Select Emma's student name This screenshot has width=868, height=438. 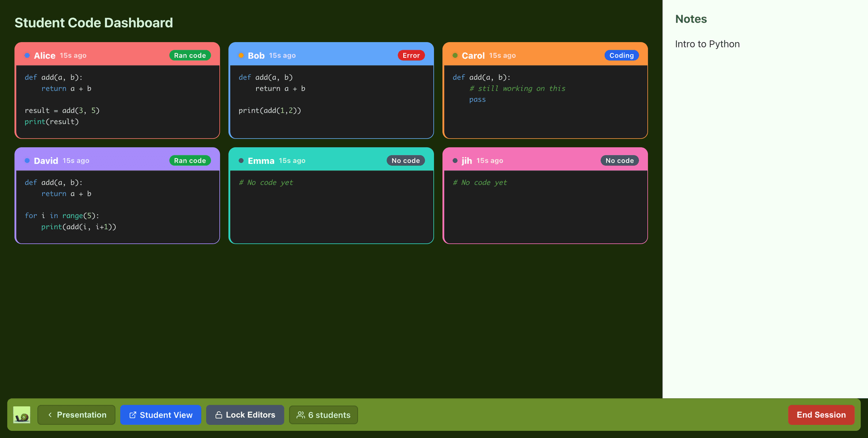click(261, 160)
